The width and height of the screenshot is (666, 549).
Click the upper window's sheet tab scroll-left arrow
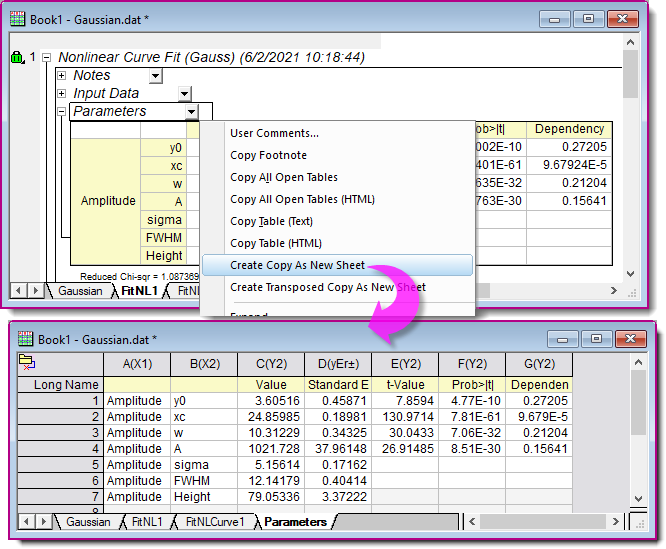click(x=18, y=291)
